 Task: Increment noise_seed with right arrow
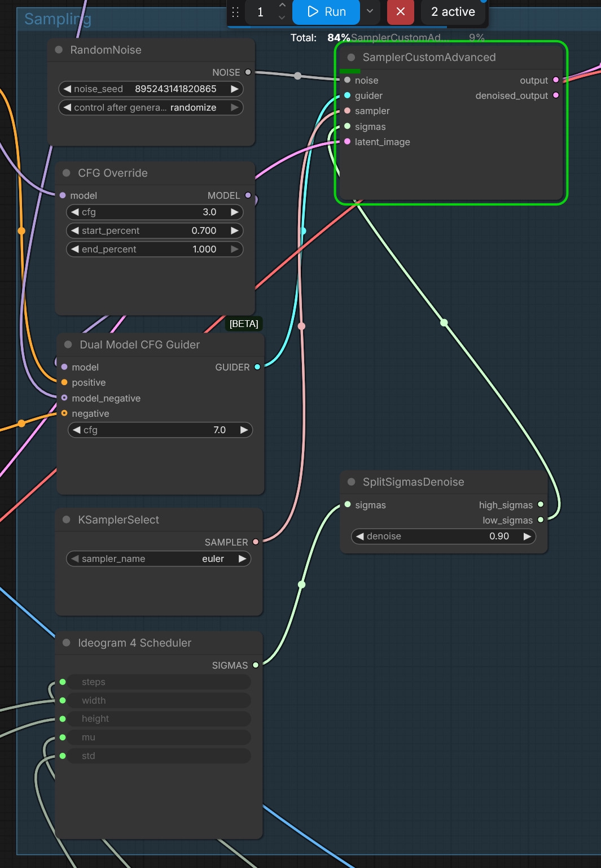(235, 89)
